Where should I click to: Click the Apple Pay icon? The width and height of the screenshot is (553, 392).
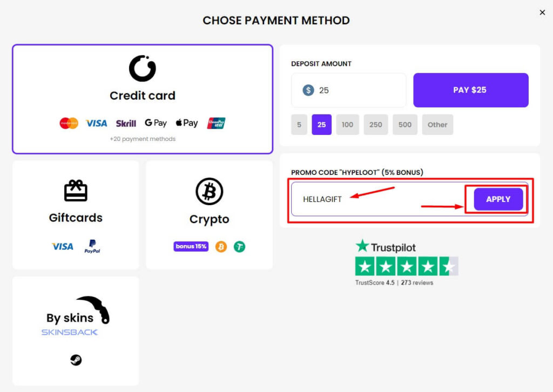(x=186, y=123)
